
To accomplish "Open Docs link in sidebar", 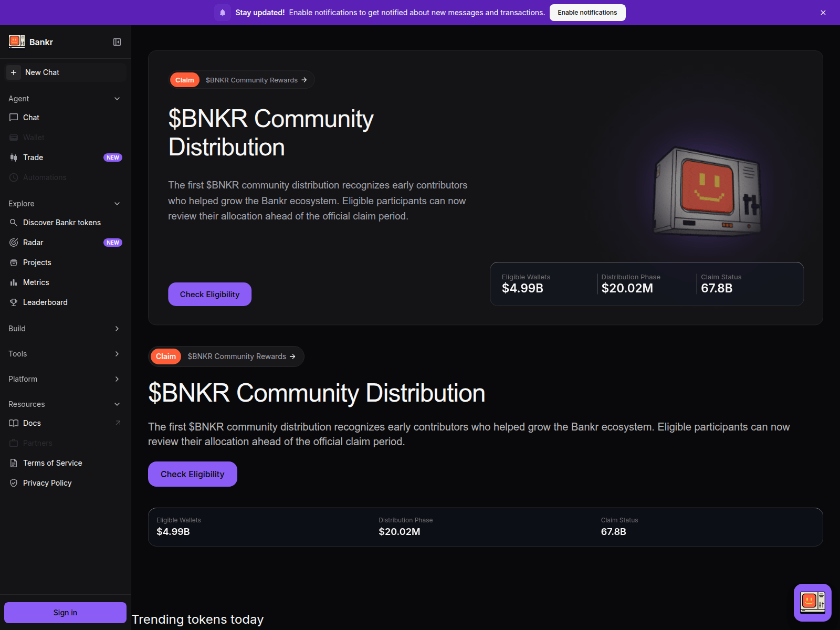I will pyautogui.click(x=65, y=423).
